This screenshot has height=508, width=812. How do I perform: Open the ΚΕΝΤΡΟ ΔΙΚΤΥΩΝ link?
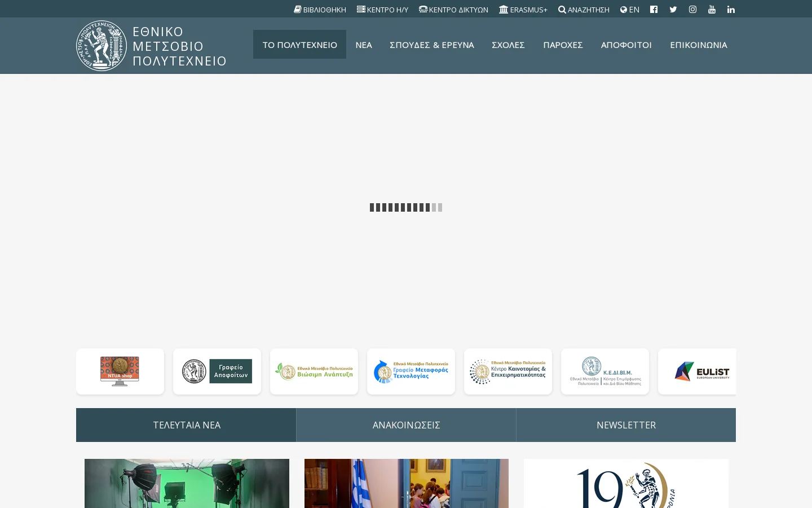453,10
